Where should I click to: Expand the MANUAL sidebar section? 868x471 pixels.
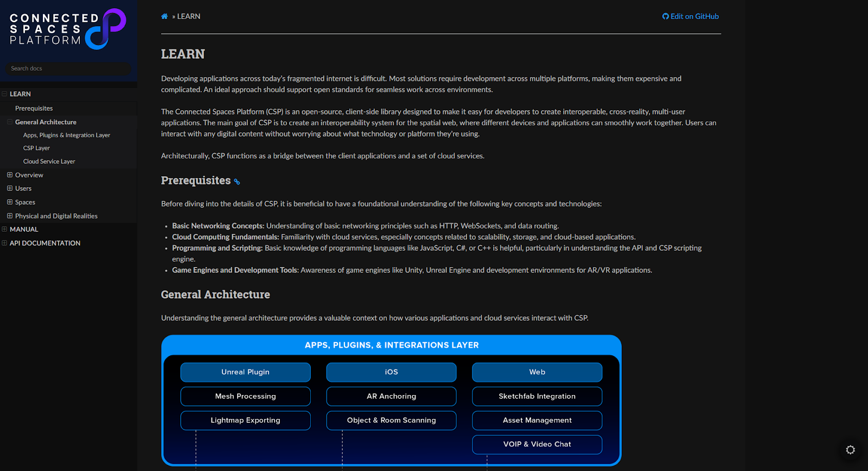click(4, 230)
